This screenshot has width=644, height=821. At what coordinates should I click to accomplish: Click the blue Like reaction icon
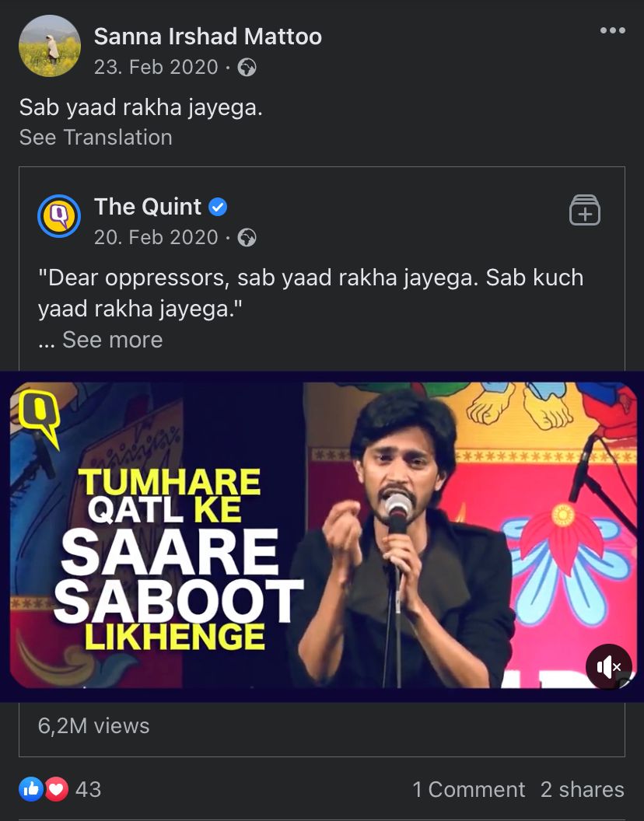click(x=32, y=789)
